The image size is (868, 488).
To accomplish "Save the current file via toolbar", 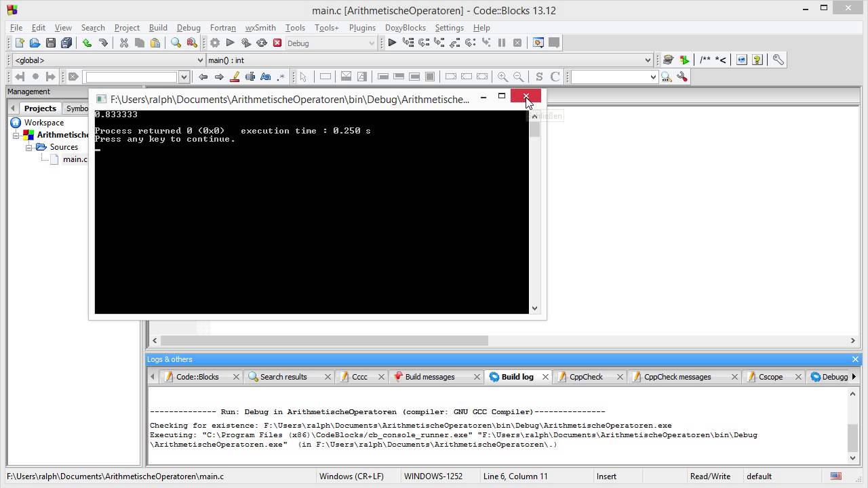I will (50, 43).
